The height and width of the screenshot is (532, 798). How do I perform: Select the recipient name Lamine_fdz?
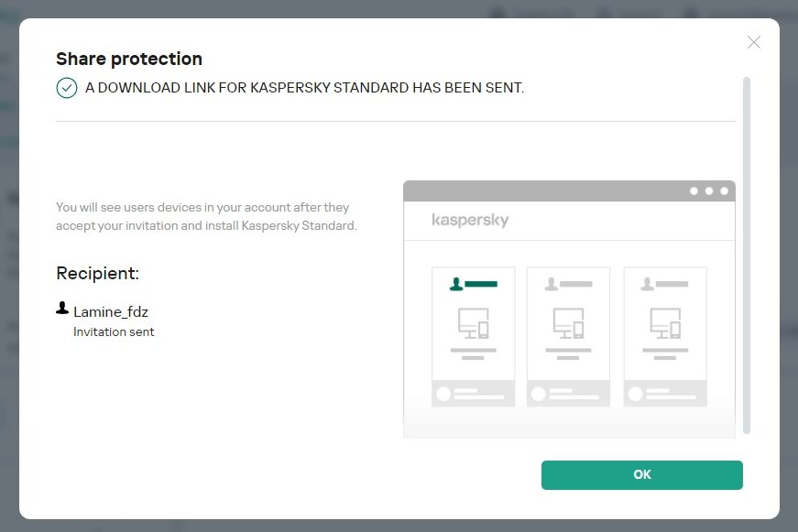[110, 312]
